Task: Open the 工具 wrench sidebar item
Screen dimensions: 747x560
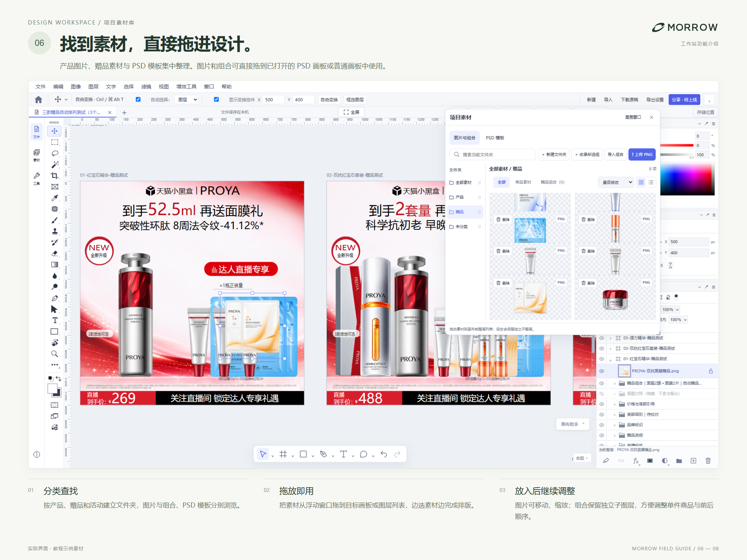Action: pos(37,178)
